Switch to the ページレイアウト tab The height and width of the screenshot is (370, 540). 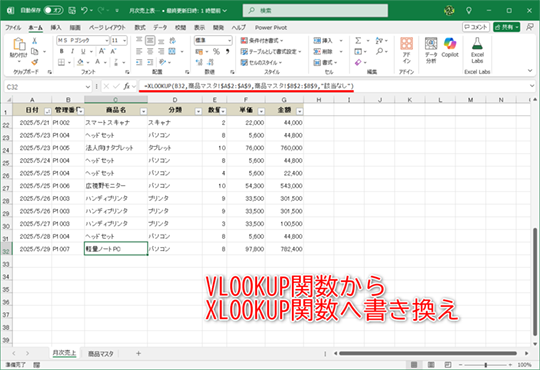(107, 28)
